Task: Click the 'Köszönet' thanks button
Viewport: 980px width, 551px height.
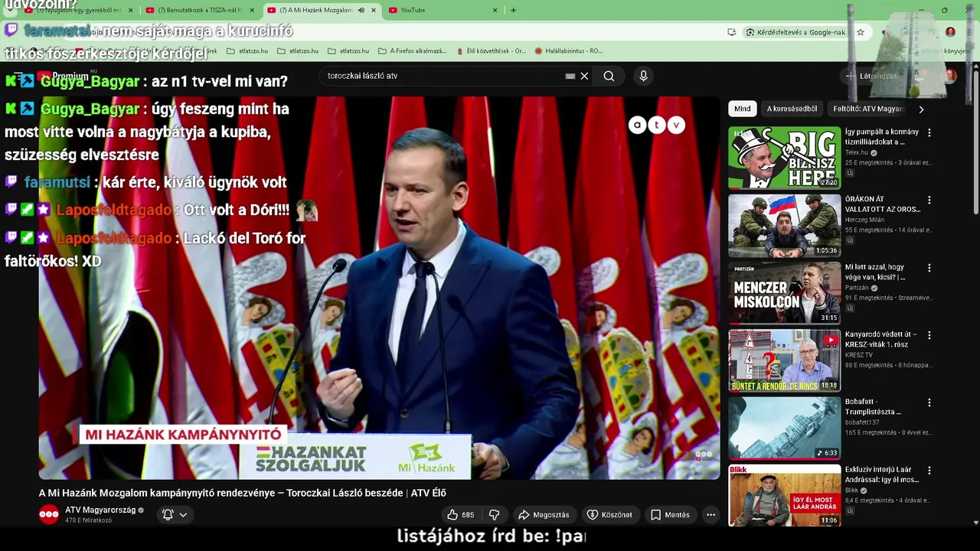Action: pyautogui.click(x=610, y=515)
